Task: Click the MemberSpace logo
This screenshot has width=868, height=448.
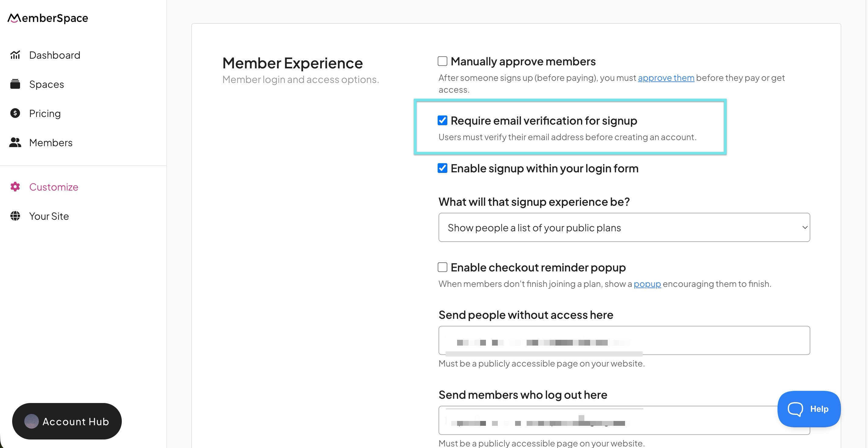Action: click(x=48, y=18)
